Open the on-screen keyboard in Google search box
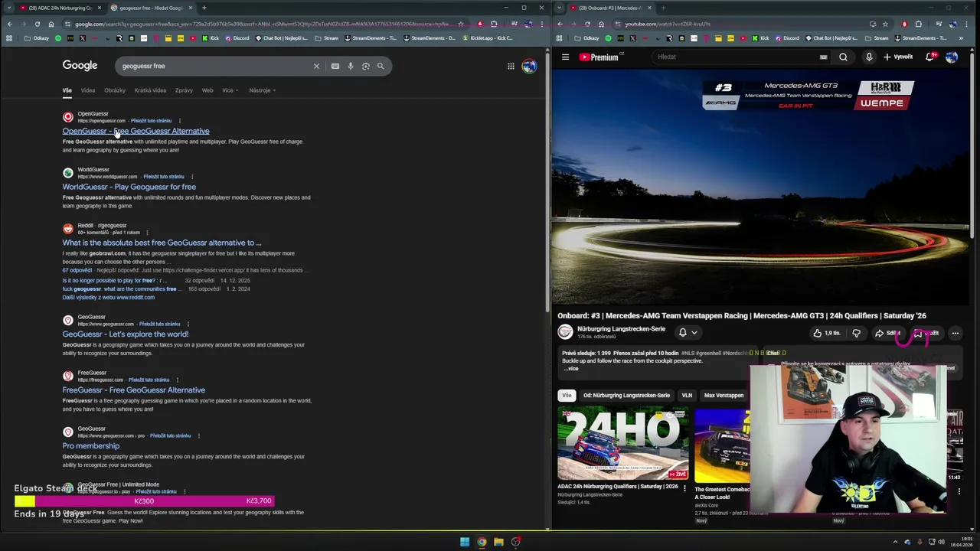The height and width of the screenshot is (551, 980). tap(335, 66)
